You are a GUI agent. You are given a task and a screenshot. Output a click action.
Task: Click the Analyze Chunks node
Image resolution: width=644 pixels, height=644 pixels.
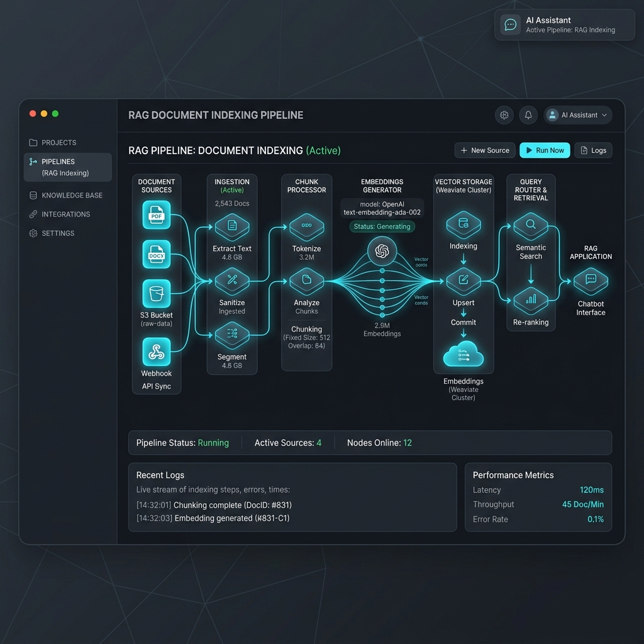click(x=307, y=281)
